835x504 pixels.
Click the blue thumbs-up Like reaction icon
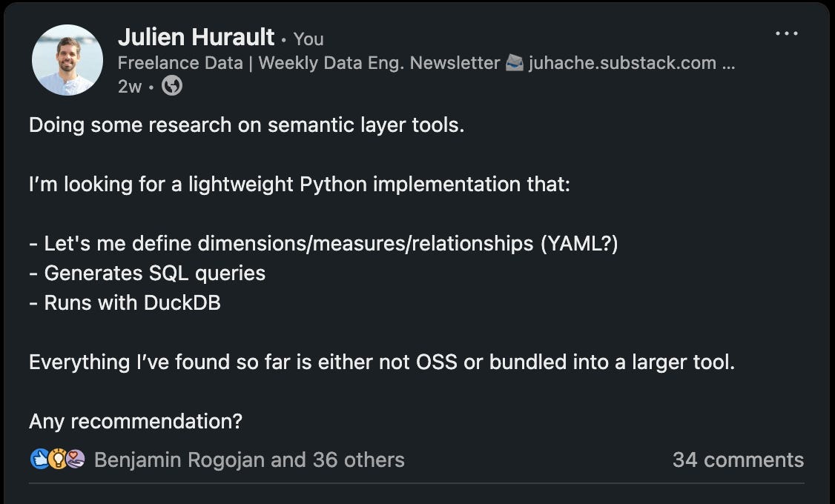[39, 460]
